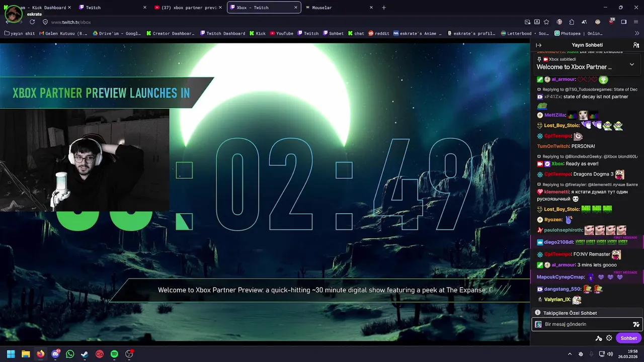This screenshot has height=362, width=644.
Task: Open Sohbet bookmark
Action: pos(333,33)
